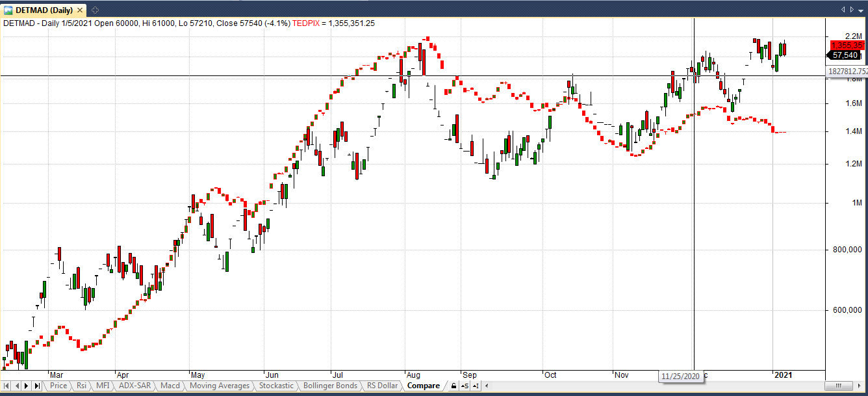Select the Bollinger Bonds sheet tab

330,386
